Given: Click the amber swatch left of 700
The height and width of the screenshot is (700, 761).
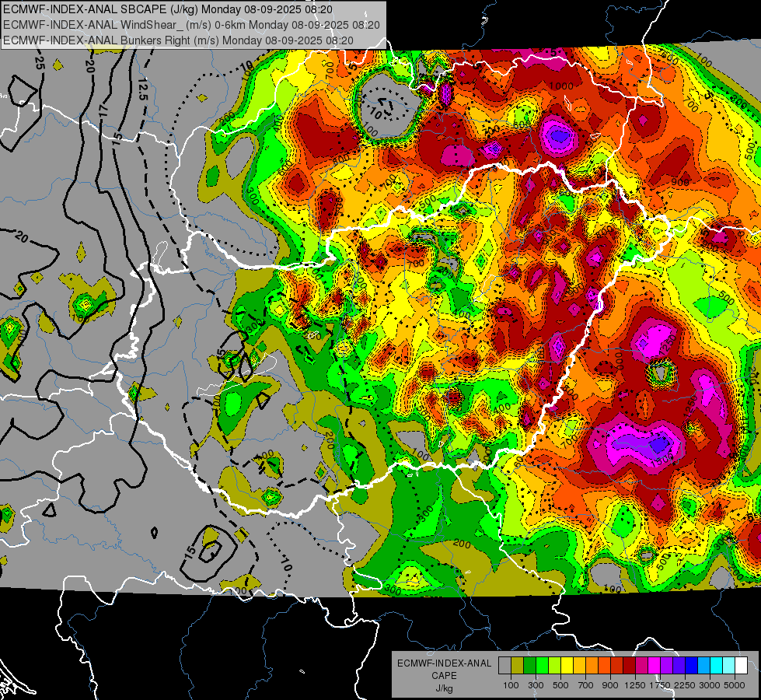Looking at the screenshot, I should [x=579, y=665].
